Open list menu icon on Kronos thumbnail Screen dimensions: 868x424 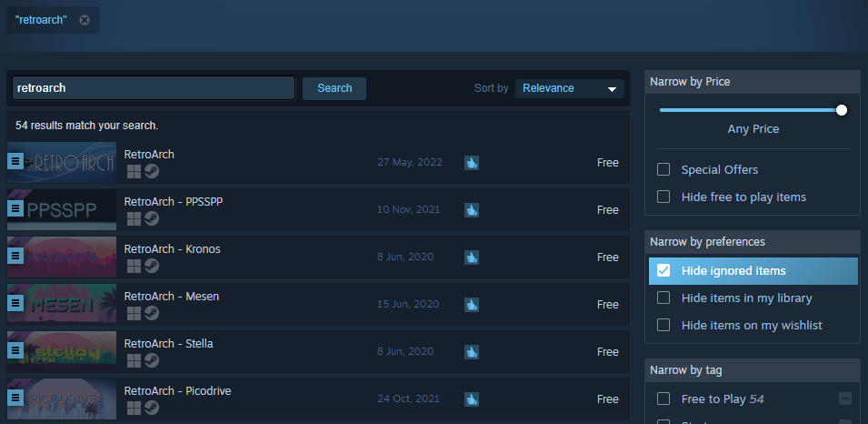tap(15, 256)
